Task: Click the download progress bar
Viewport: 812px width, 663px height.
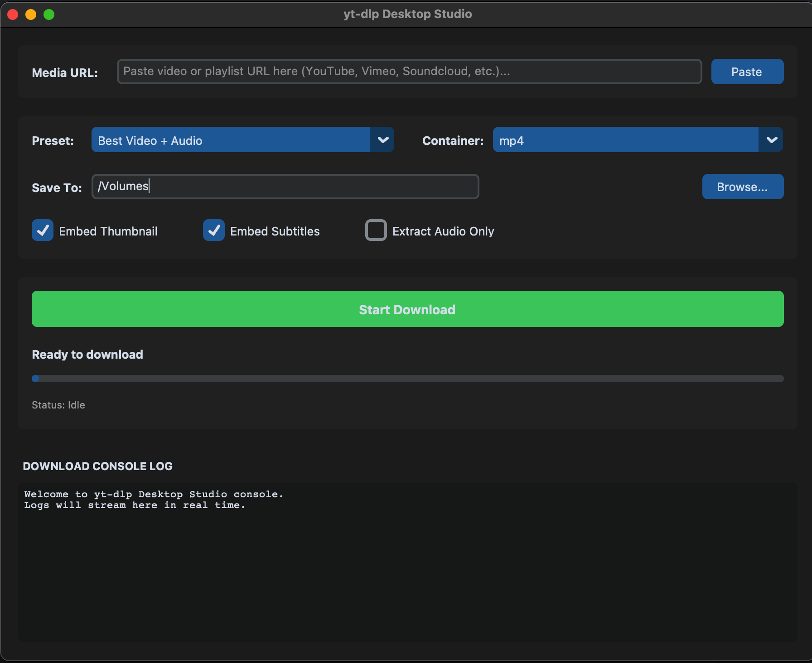Action: (x=407, y=379)
